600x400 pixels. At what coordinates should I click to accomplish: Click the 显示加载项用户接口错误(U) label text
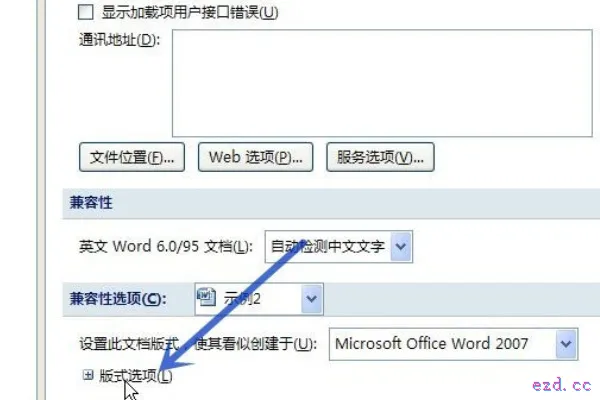(x=189, y=13)
